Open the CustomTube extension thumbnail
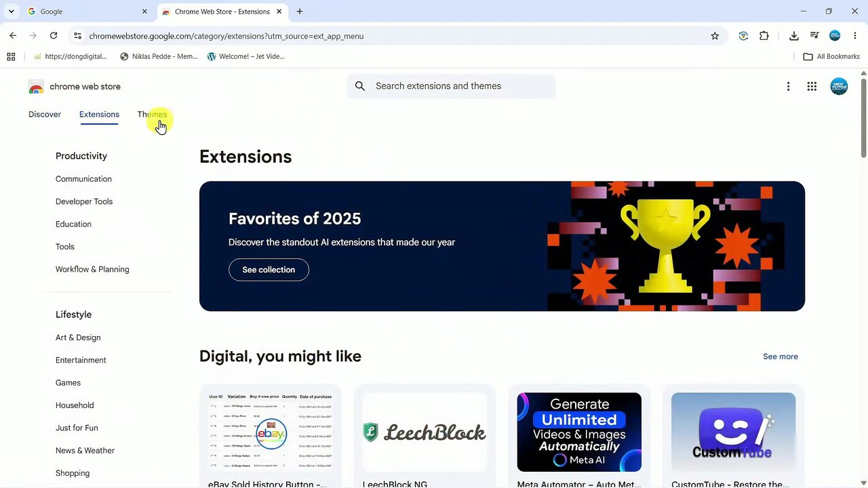Image resolution: width=868 pixels, height=488 pixels. tap(733, 432)
